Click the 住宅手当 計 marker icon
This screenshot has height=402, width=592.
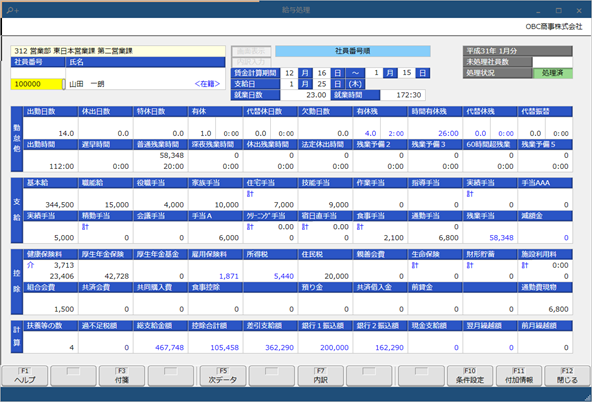click(x=250, y=194)
